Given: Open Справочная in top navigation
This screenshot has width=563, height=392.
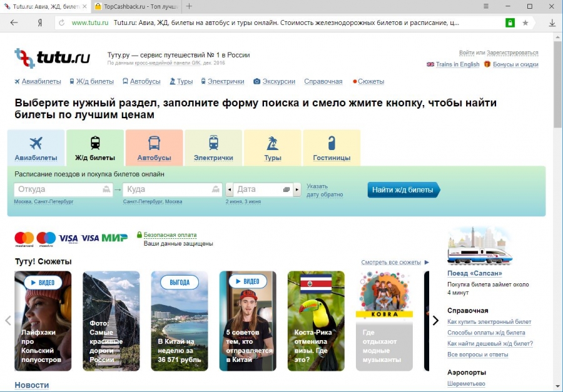Looking at the screenshot, I should tap(323, 81).
